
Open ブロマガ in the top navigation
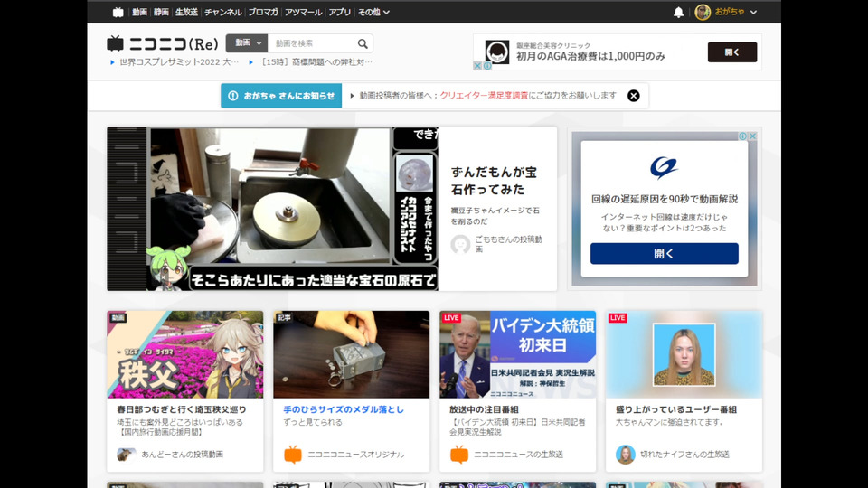click(x=263, y=12)
